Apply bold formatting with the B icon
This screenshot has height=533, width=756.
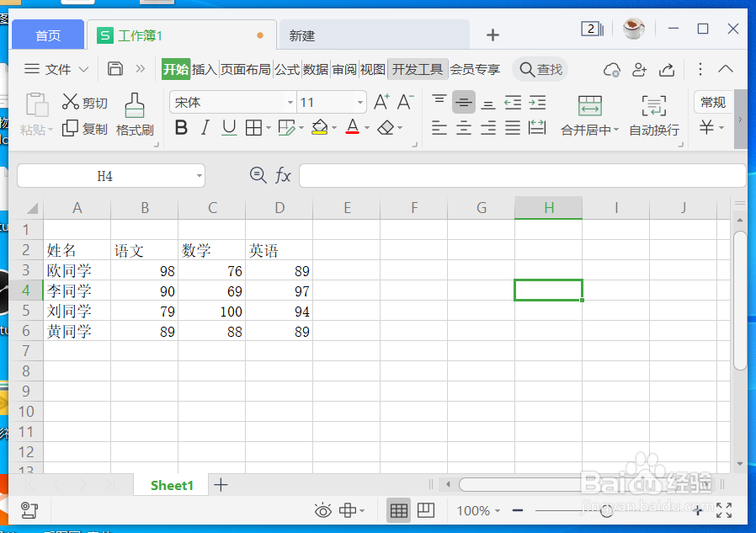[x=180, y=127]
